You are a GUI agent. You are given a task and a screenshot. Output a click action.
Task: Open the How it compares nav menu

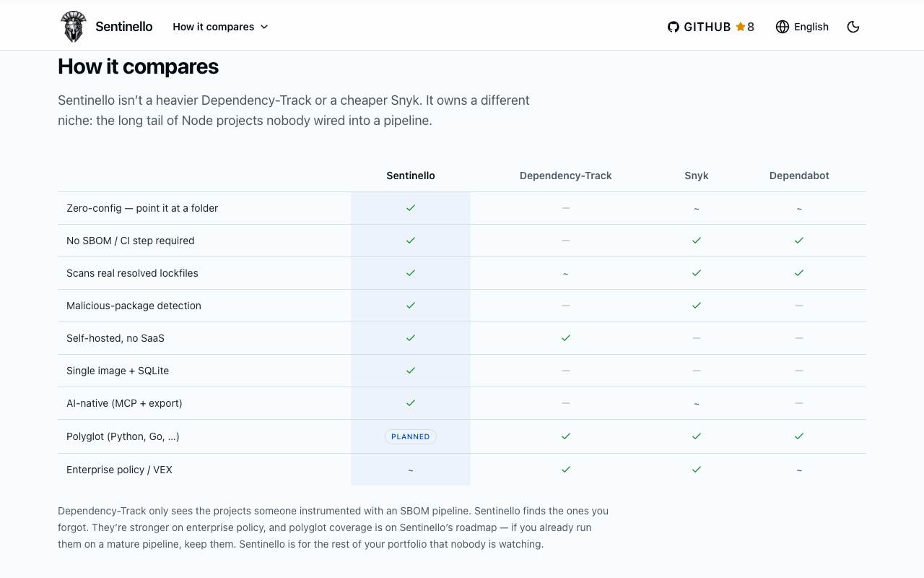pos(220,27)
